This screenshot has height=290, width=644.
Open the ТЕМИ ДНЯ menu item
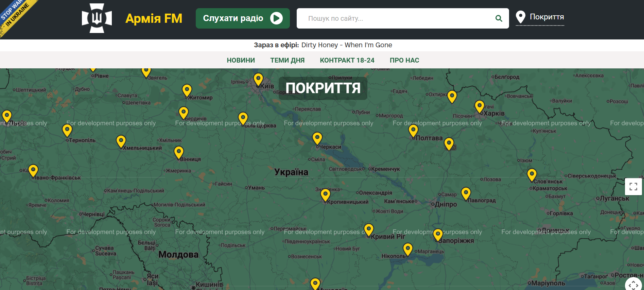tap(287, 60)
